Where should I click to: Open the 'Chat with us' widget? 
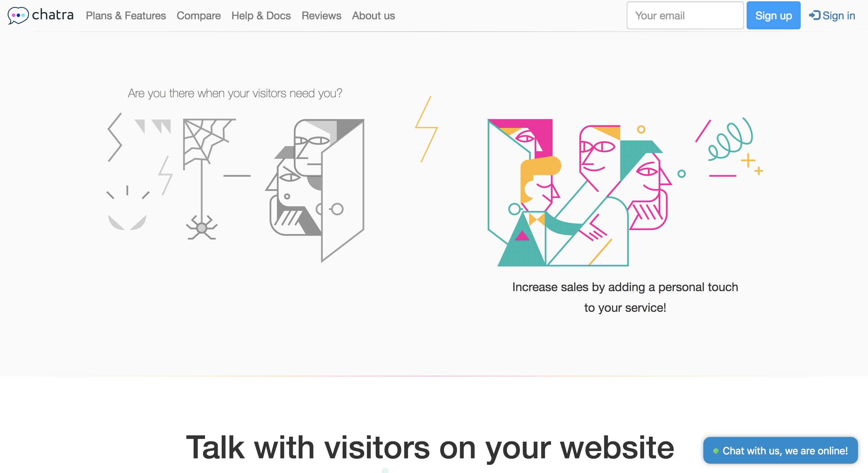click(x=780, y=450)
